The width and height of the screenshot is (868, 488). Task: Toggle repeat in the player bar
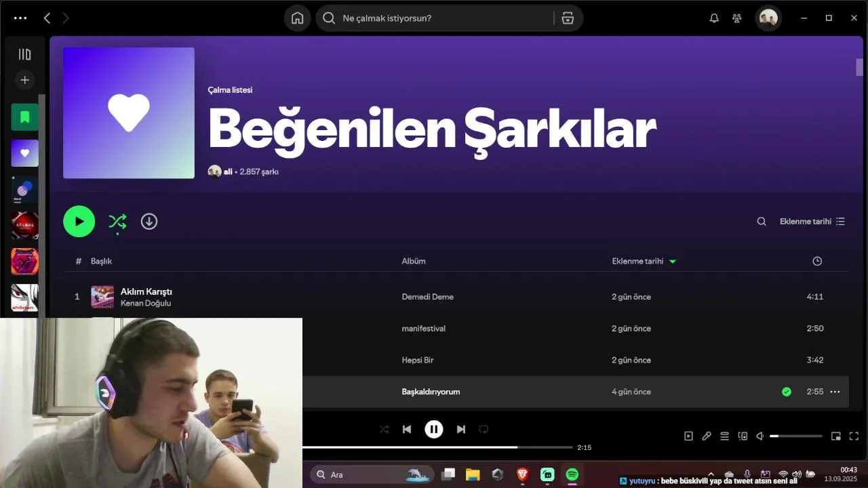click(484, 429)
